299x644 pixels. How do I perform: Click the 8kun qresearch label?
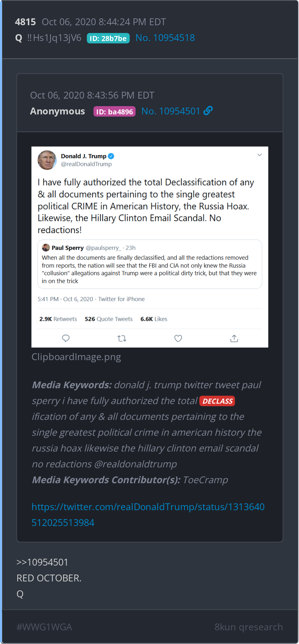coord(249,627)
